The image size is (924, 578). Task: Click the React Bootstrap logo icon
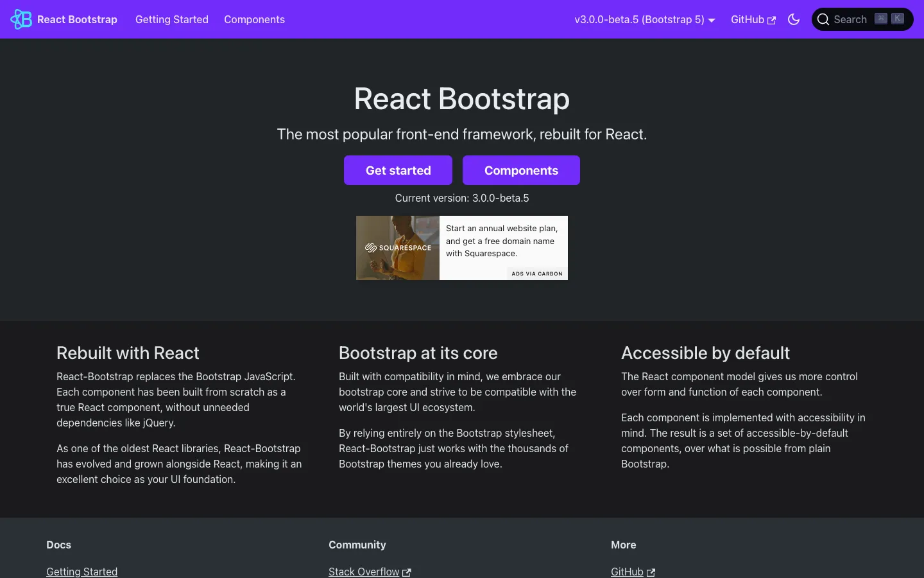click(21, 19)
